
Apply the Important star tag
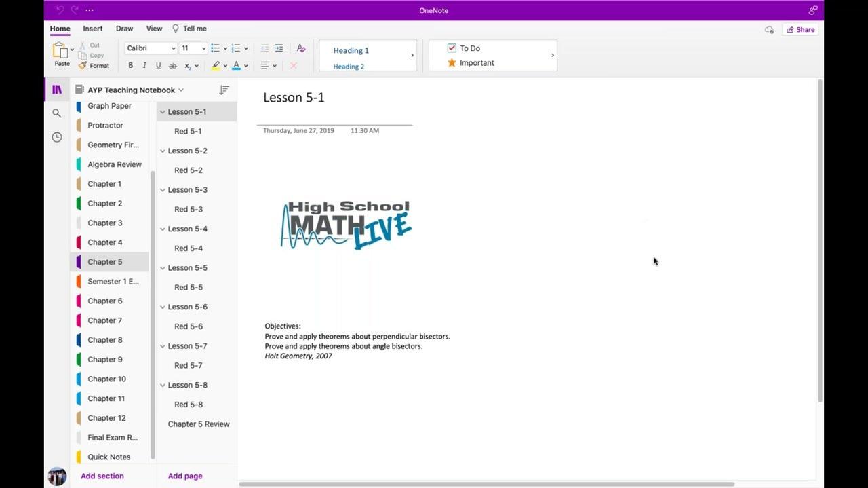point(452,63)
